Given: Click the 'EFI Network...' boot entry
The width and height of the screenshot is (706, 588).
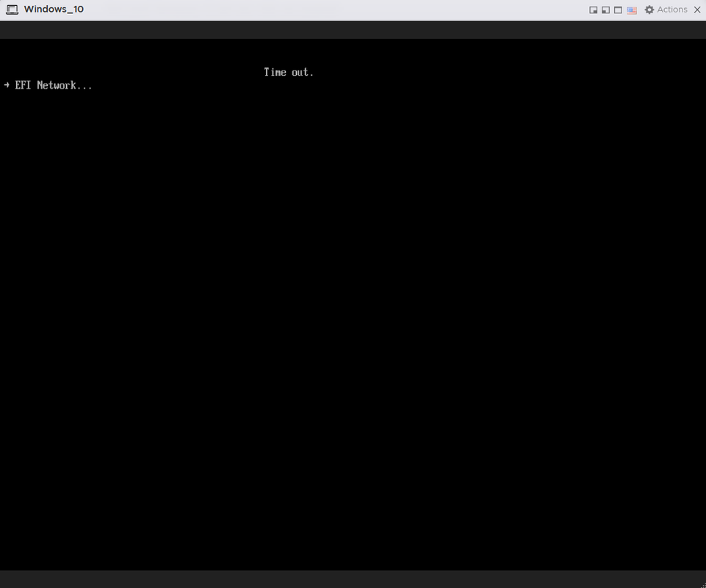Looking at the screenshot, I should [54, 85].
